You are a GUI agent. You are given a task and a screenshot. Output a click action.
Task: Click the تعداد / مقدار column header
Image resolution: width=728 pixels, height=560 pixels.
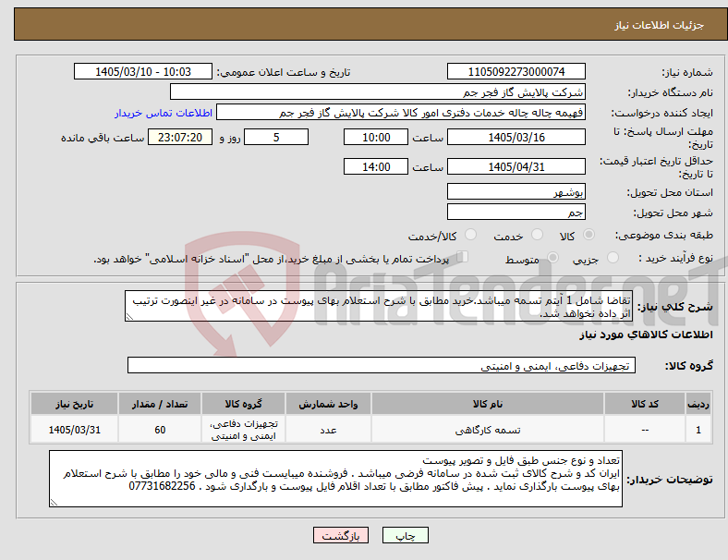click(x=160, y=404)
